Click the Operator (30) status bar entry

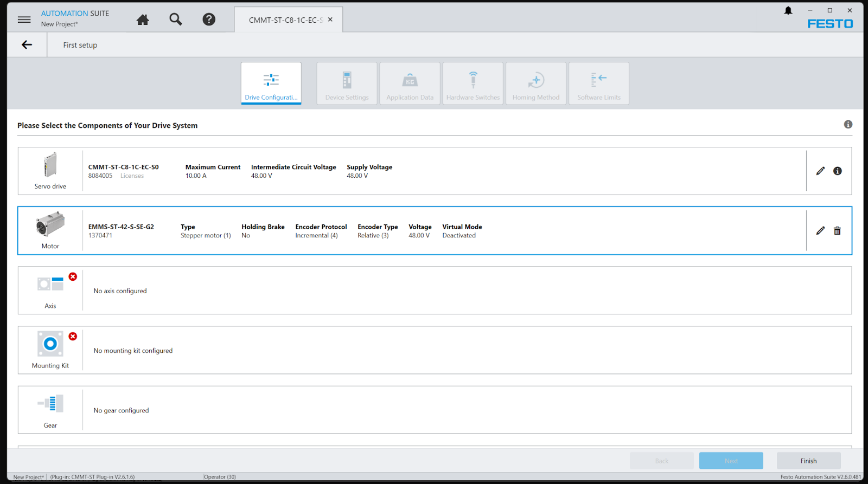220,477
